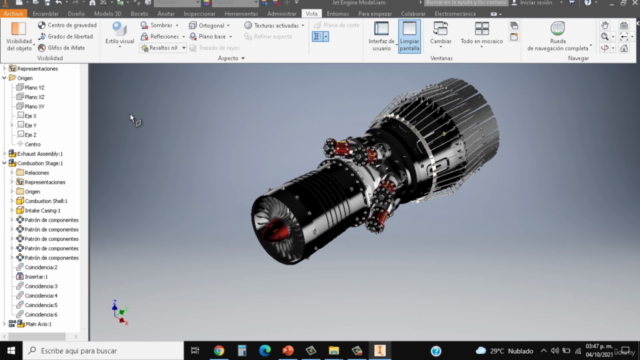Toggle Grados de libertad display
640x360 pixels.
coord(65,36)
